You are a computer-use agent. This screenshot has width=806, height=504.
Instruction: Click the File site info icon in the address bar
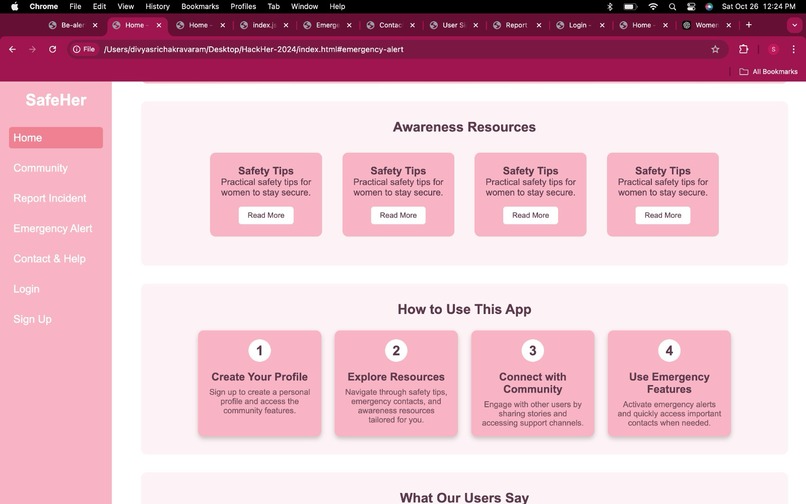click(84, 49)
